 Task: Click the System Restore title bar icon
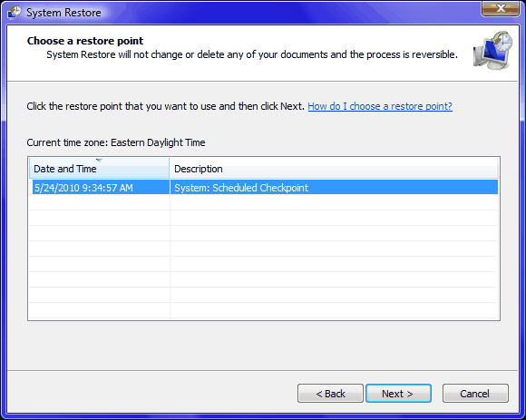click(15, 13)
